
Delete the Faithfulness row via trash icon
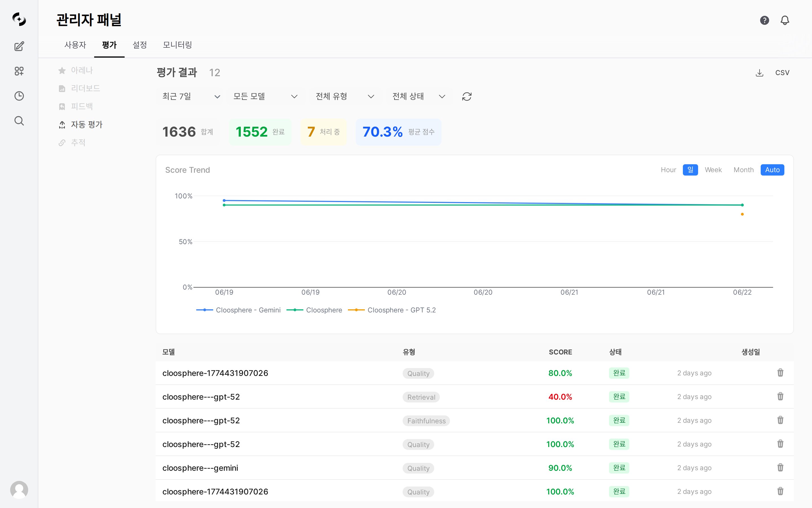780,420
